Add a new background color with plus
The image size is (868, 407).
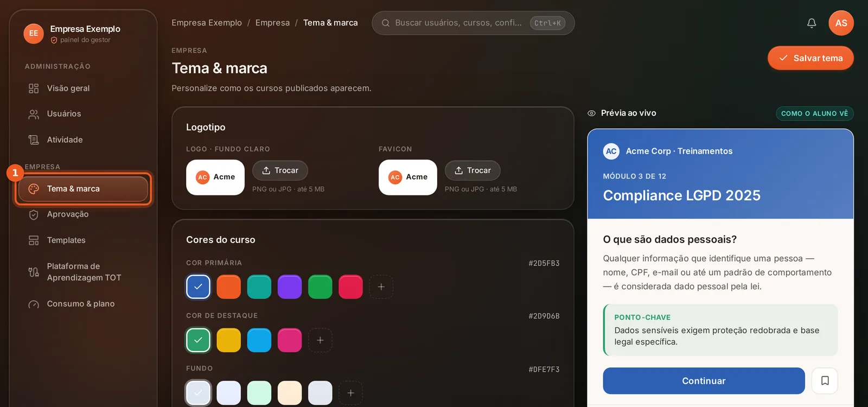click(350, 393)
